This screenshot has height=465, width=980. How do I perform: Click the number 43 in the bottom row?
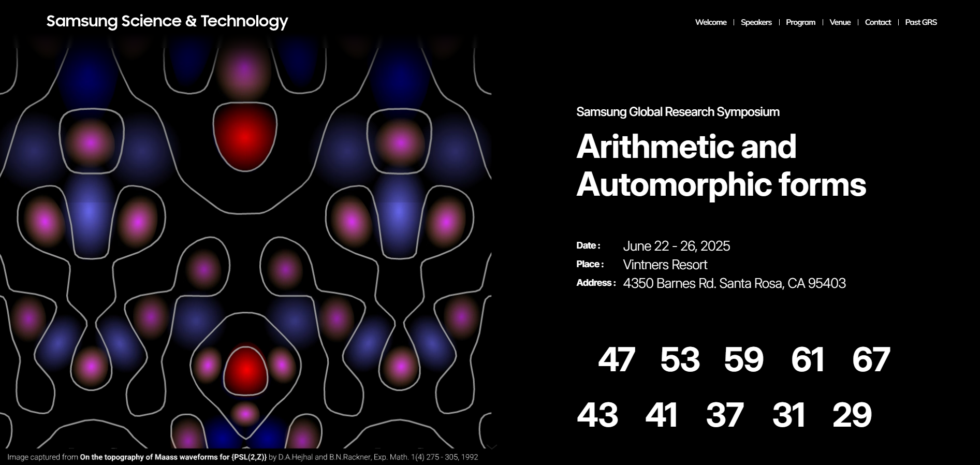[597, 415]
